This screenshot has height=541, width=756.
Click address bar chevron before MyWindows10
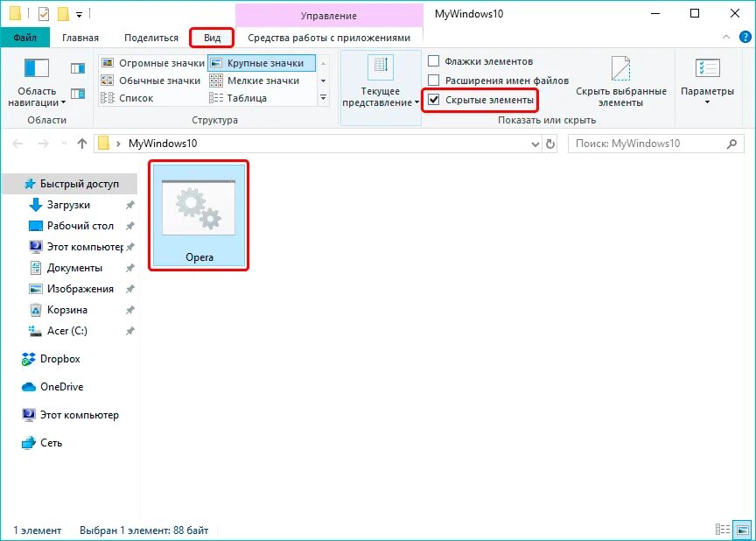118,144
